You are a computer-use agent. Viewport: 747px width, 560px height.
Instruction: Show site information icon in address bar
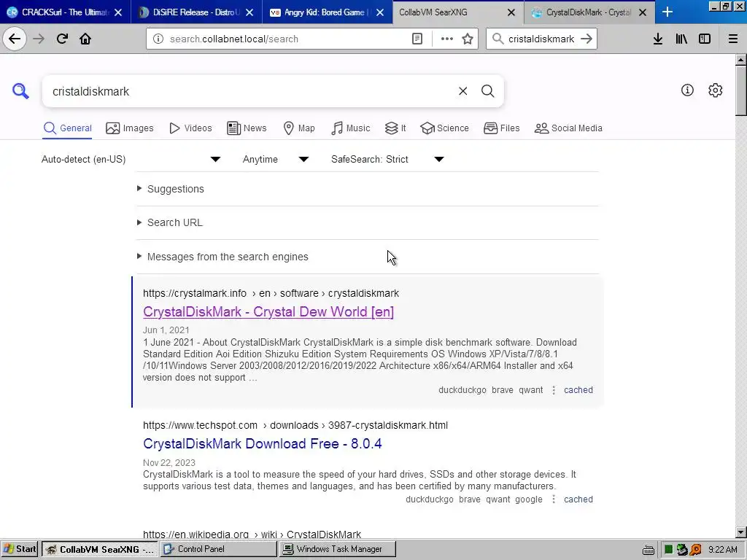pyautogui.click(x=158, y=39)
